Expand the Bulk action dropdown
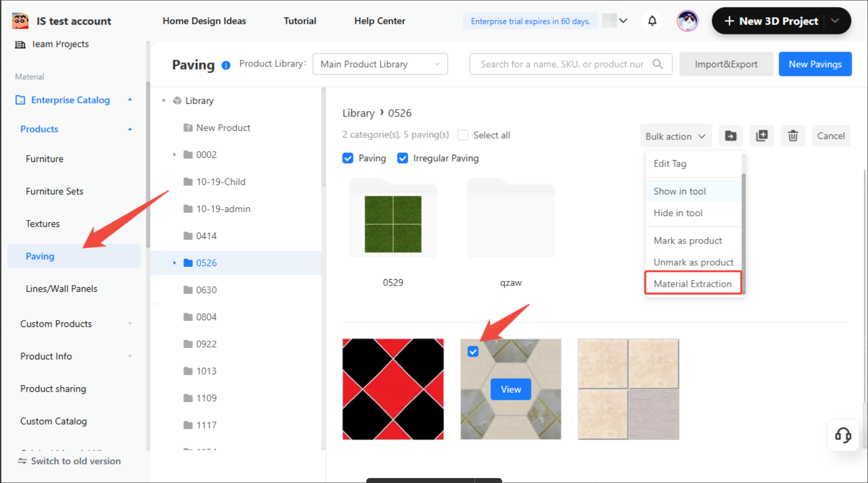This screenshot has height=483, width=868. [675, 136]
